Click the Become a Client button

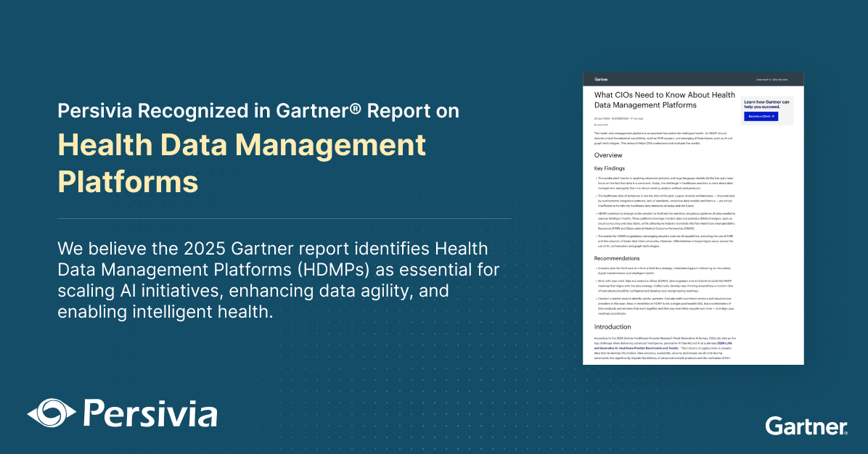761,117
